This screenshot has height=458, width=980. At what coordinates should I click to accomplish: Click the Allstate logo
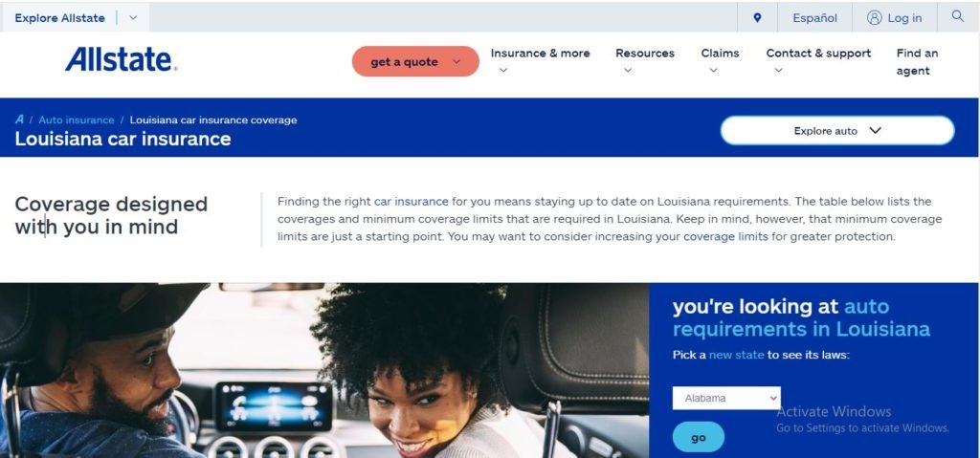click(122, 60)
